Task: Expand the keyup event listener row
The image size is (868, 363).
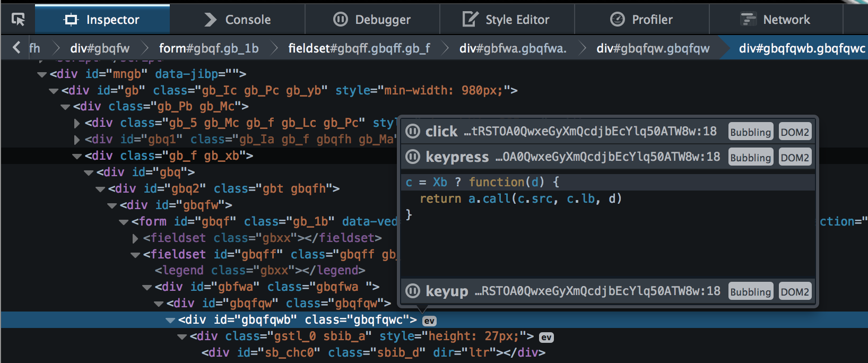Action: click(x=608, y=291)
